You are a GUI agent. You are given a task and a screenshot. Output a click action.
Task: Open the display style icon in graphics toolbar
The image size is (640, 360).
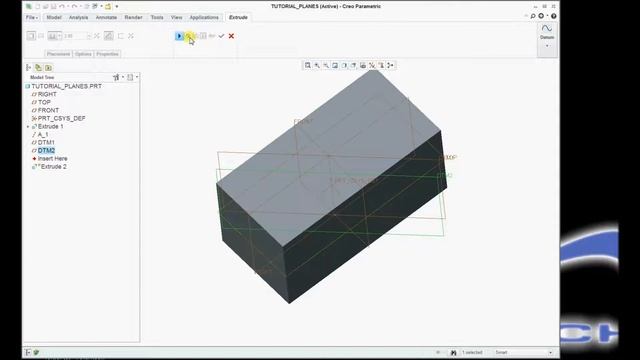coord(344,65)
